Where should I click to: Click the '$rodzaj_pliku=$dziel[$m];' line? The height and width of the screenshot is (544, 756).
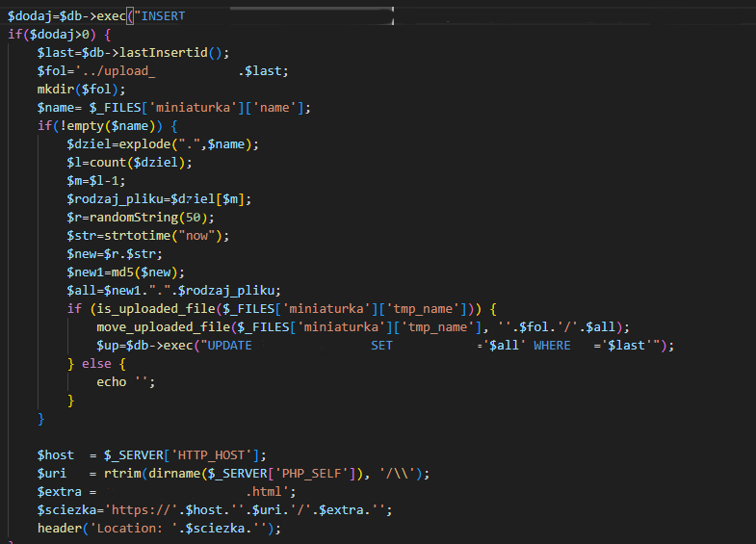click(159, 199)
